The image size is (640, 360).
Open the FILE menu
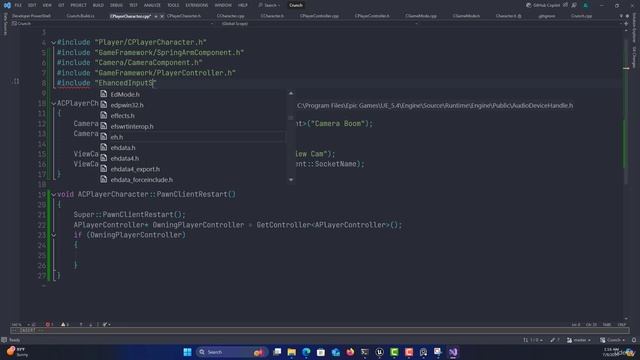point(18,5)
